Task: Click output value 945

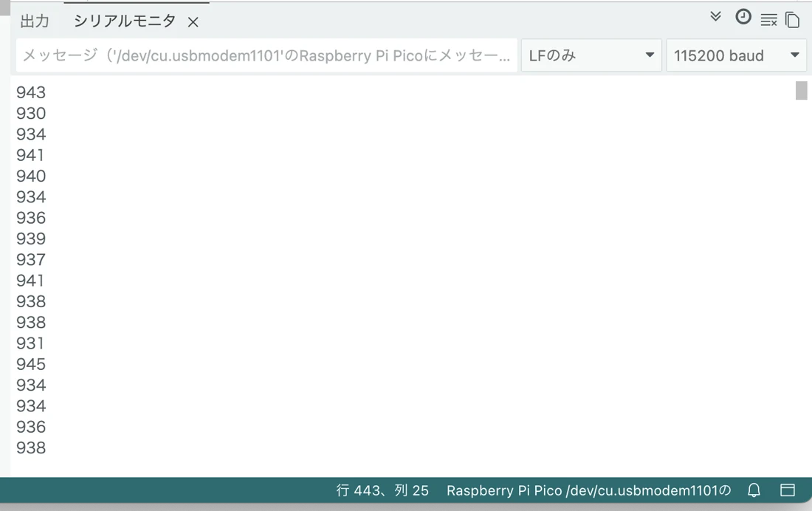Action: (x=31, y=364)
